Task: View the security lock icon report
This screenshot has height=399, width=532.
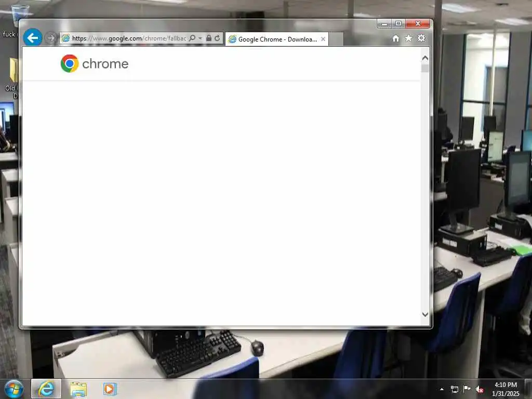Action: click(x=209, y=38)
